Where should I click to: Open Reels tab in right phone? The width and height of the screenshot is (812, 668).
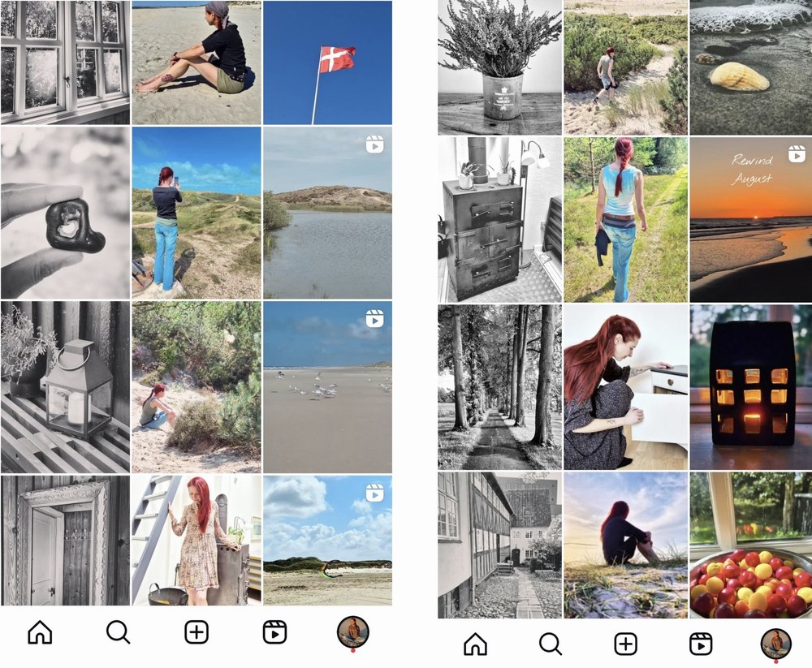click(701, 644)
